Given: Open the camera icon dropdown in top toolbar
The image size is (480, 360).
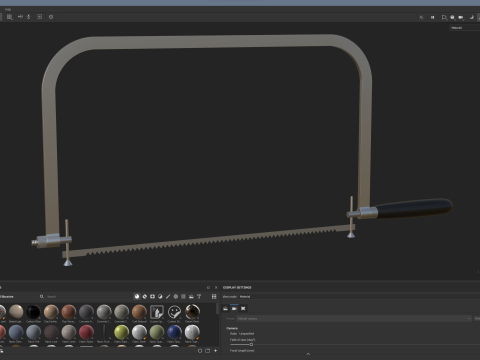Looking at the screenshot, I should tap(461, 17).
